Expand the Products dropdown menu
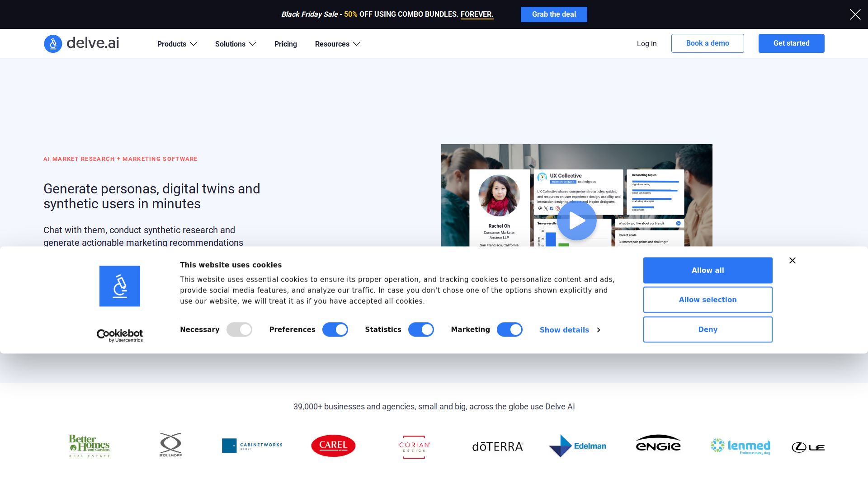This screenshot has width=868, height=488. (177, 44)
